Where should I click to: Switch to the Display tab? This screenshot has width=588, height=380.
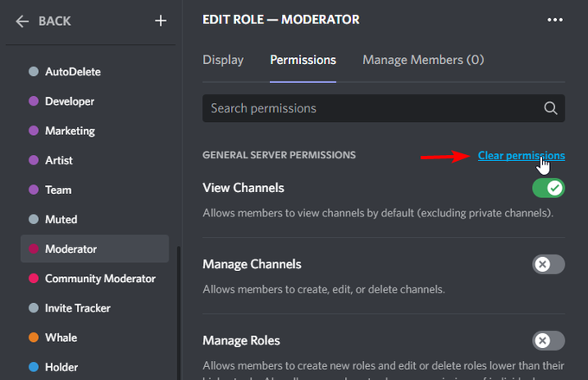pos(223,60)
